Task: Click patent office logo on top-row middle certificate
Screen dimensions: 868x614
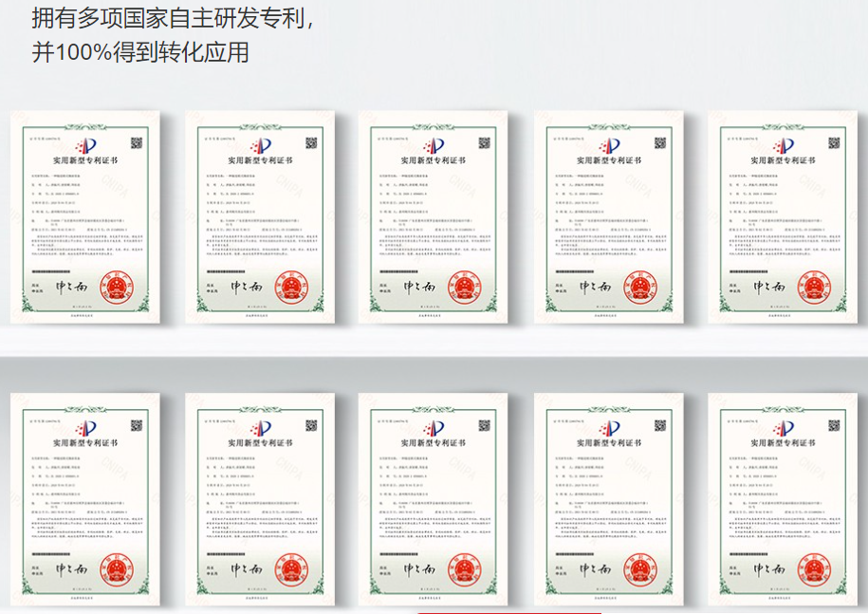Action: pos(433,146)
